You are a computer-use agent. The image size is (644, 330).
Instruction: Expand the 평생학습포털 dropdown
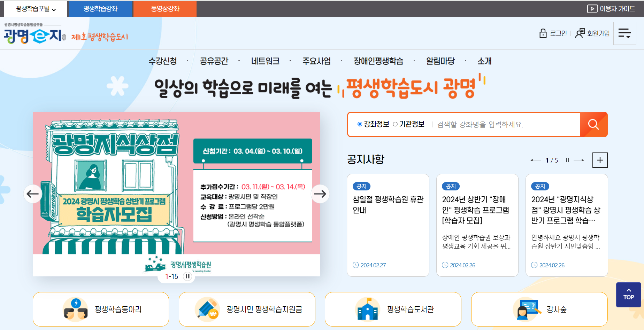pos(36,9)
